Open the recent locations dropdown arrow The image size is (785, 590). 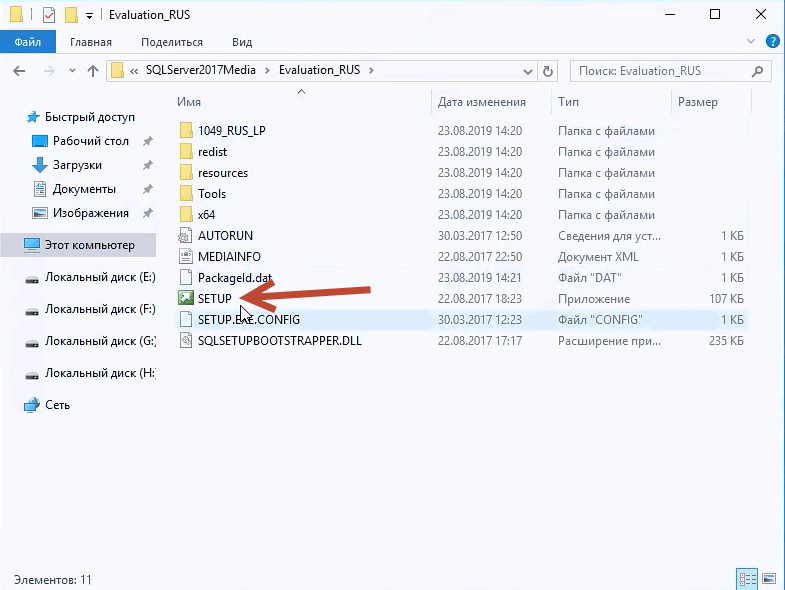pyautogui.click(x=71, y=71)
